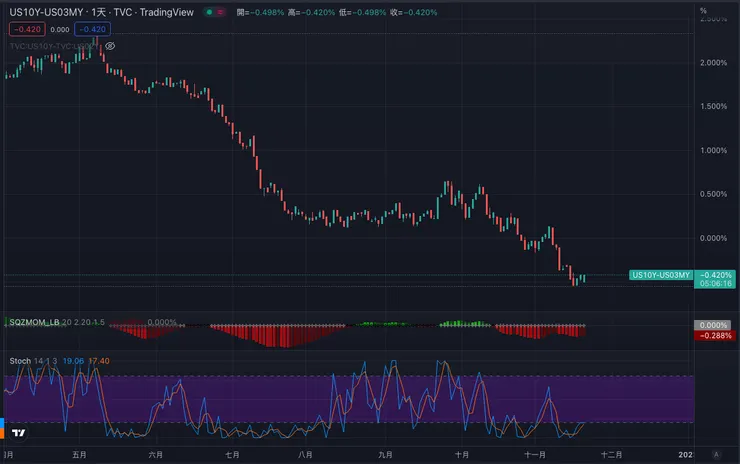Select the Stoch 14 1 3 indicator legend

33,361
